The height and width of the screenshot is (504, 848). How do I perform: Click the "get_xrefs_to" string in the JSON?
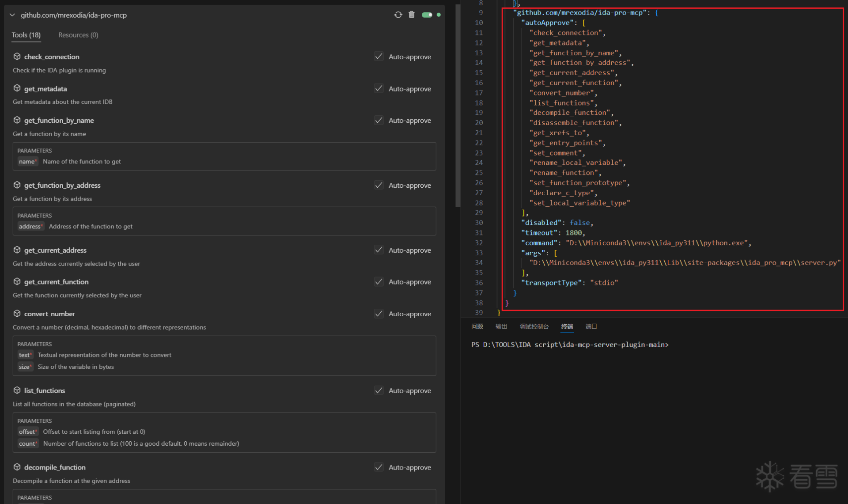point(557,133)
